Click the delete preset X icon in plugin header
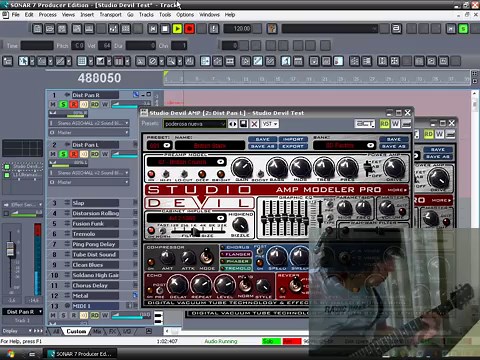This screenshot has width=480, height=360. tap(254, 124)
